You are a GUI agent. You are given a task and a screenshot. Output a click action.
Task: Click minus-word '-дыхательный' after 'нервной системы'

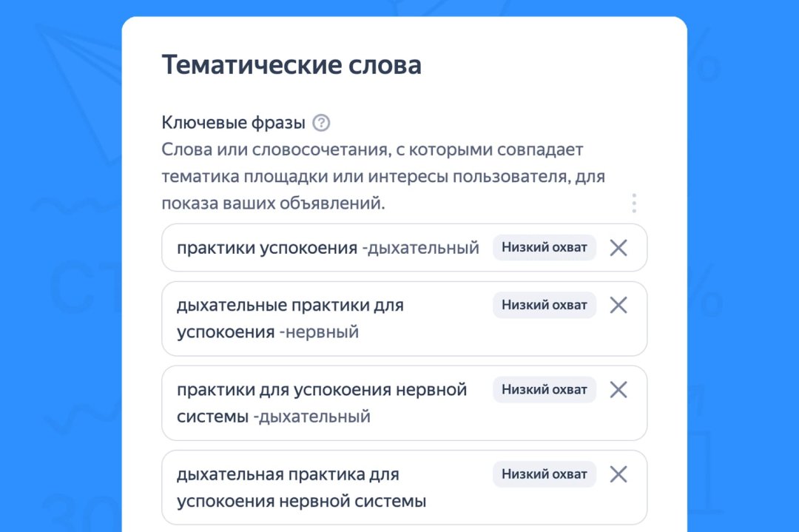[311, 417]
